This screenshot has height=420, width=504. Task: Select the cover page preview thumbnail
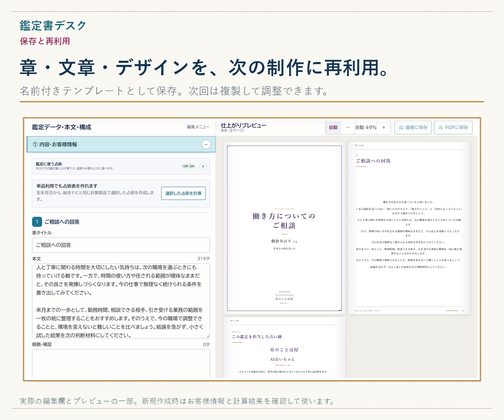coord(284,228)
